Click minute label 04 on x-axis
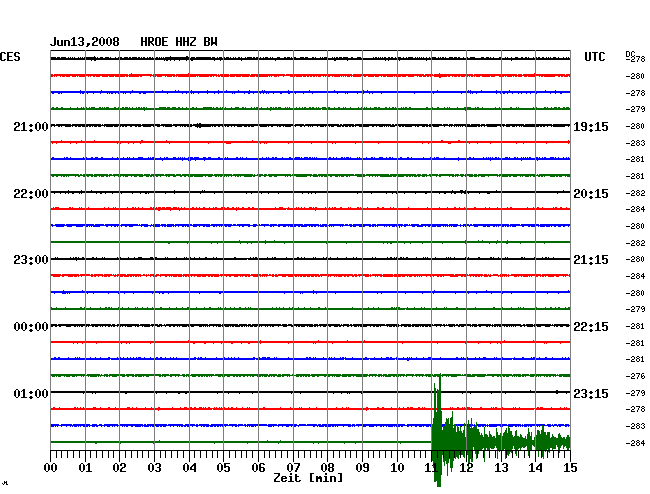650x494 pixels. [189, 467]
